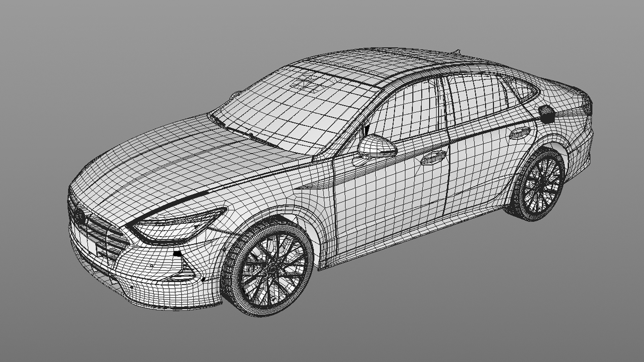The image size is (644, 362).
Task: Select the front grille emblem
Action: tap(79, 216)
